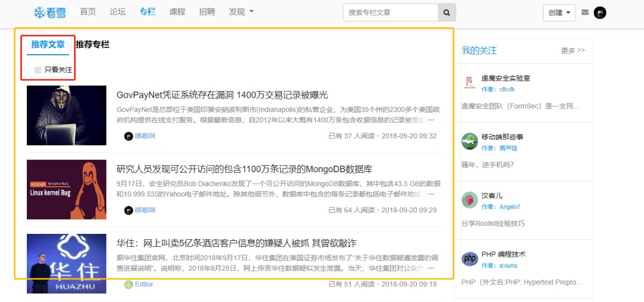644x302 pixels.
Task: Click the 看雪 snowflake logo
Action: pyautogui.click(x=50, y=12)
